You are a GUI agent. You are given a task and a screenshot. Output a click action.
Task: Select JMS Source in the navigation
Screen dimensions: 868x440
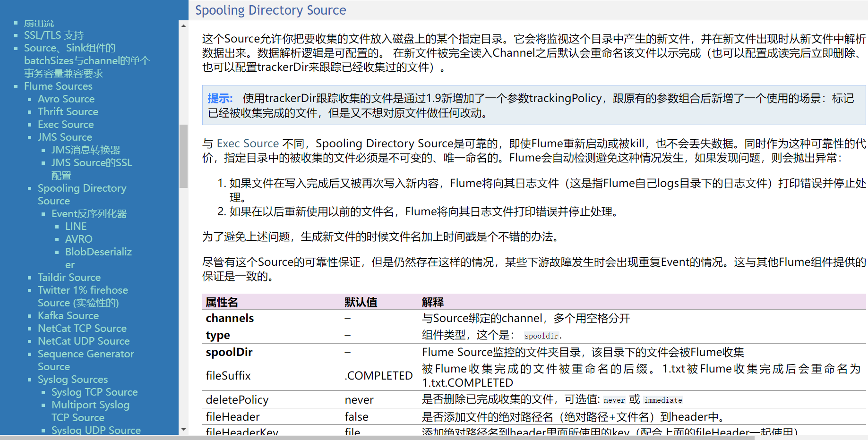(x=65, y=137)
